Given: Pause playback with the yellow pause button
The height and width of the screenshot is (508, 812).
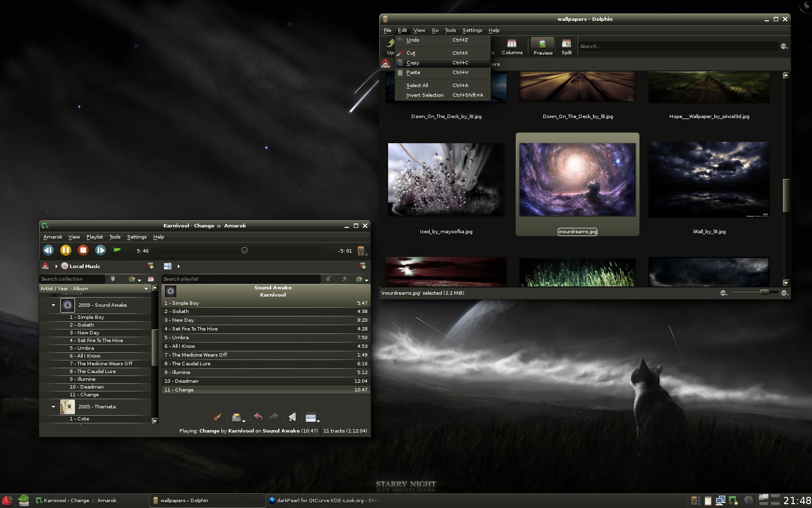Looking at the screenshot, I should coord(66,250).
